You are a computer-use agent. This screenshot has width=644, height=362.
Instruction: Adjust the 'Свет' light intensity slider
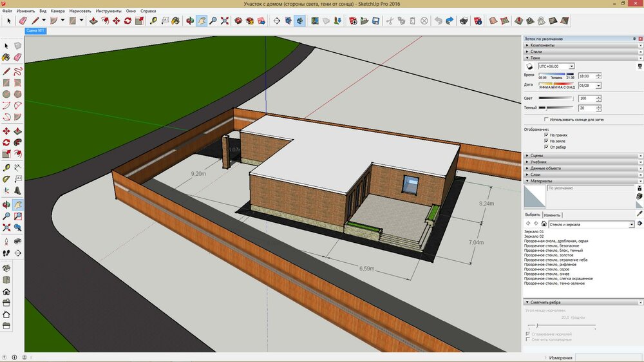click(555, 99)
